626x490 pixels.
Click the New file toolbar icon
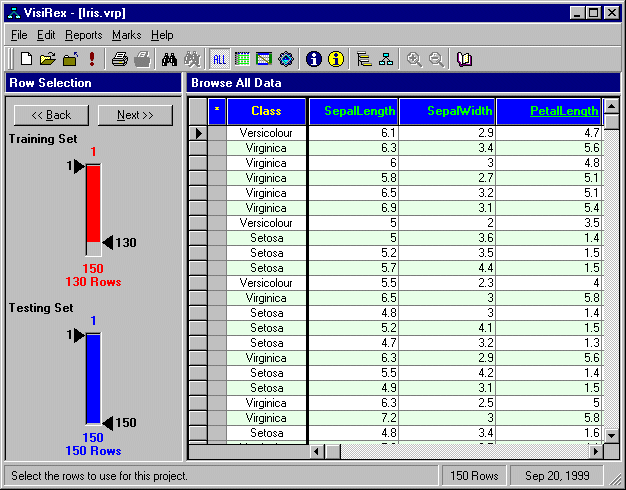(x=27, y=59)
